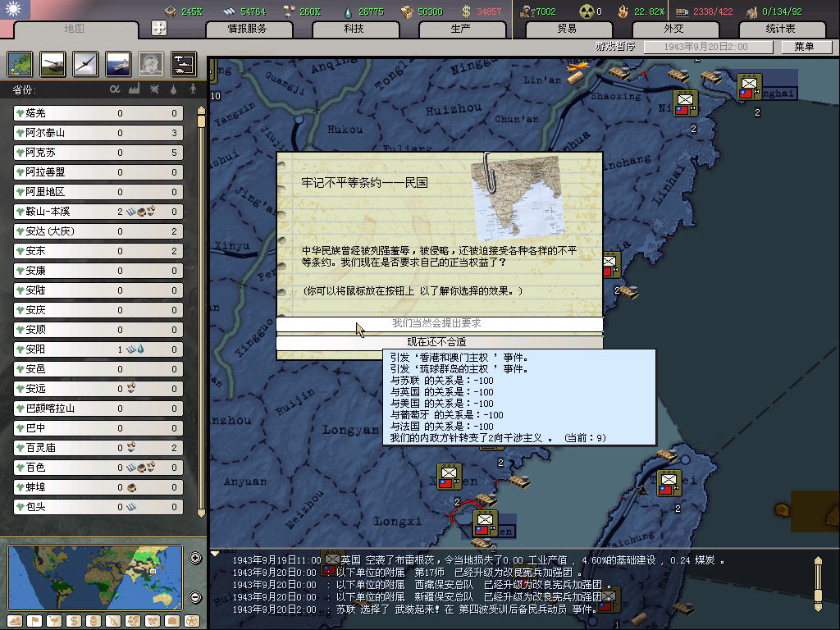Switch to the 外交 diplomacy tab
Image resolution: width=840 pixels, height=630 pixels.
(x=673, y=29)
